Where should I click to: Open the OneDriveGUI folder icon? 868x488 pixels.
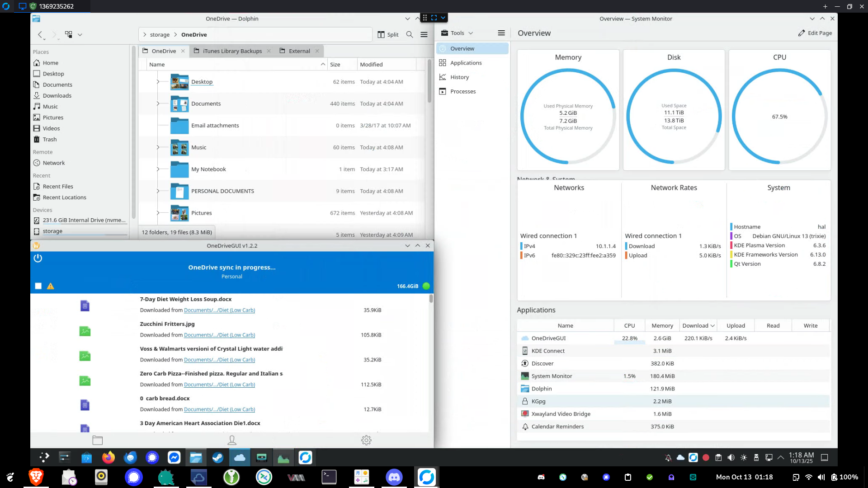click(x=98, y=440)
